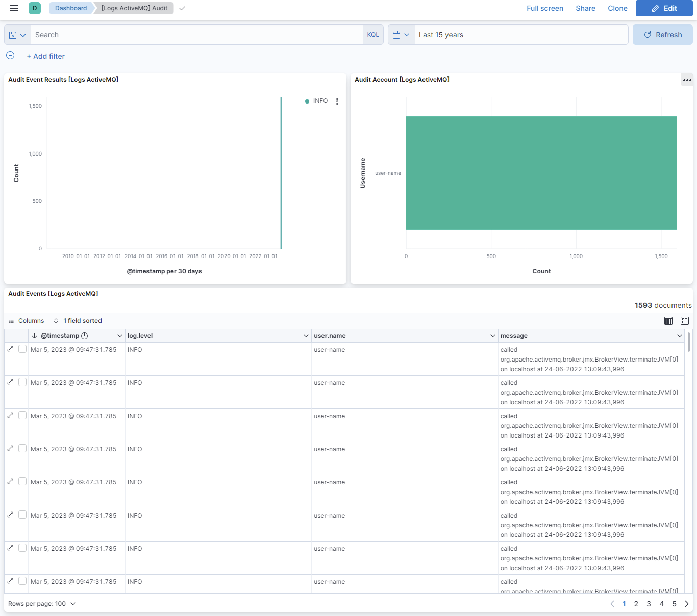Viewport: 697px width, 616px height.
Task: Click the checkmark badge next to dashboard title
Action: pyautogui.click(x=182, y=8)
